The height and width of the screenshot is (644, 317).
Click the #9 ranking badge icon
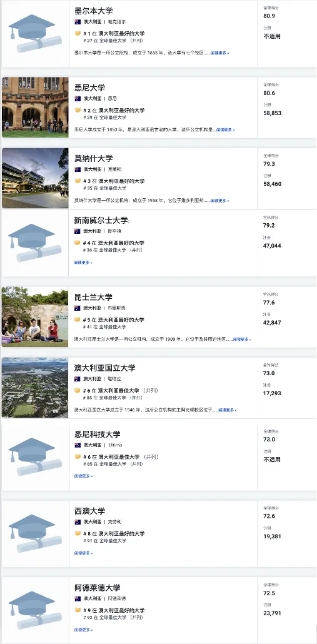pyautogui.click(x=78, y=610)
